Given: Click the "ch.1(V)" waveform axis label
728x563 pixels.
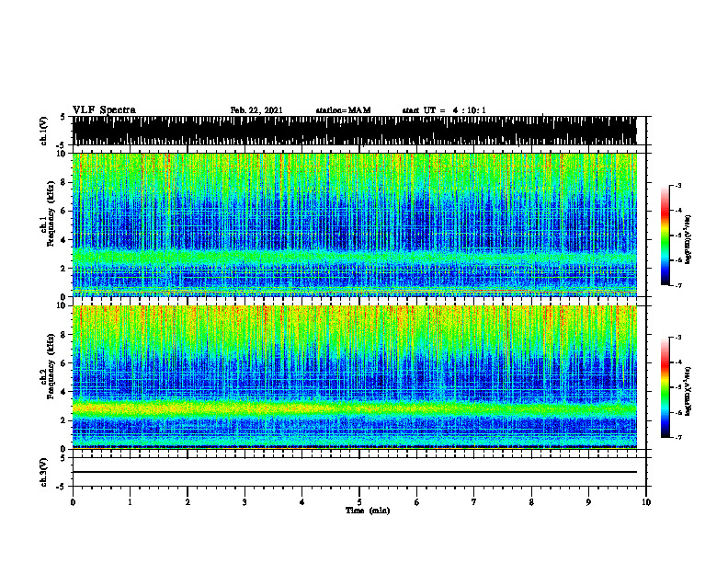Looking at the screenshot, I should coord(44,131).
